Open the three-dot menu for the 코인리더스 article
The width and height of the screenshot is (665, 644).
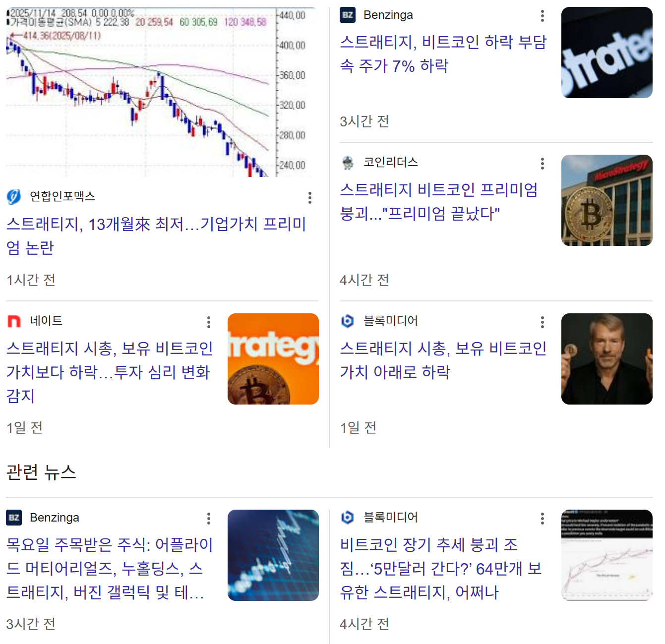pyautogui.click(x=543, y=164)
